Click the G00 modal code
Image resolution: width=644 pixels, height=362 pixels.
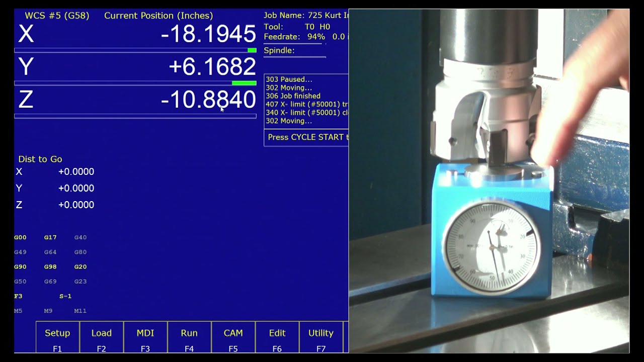tap(20, 237)
